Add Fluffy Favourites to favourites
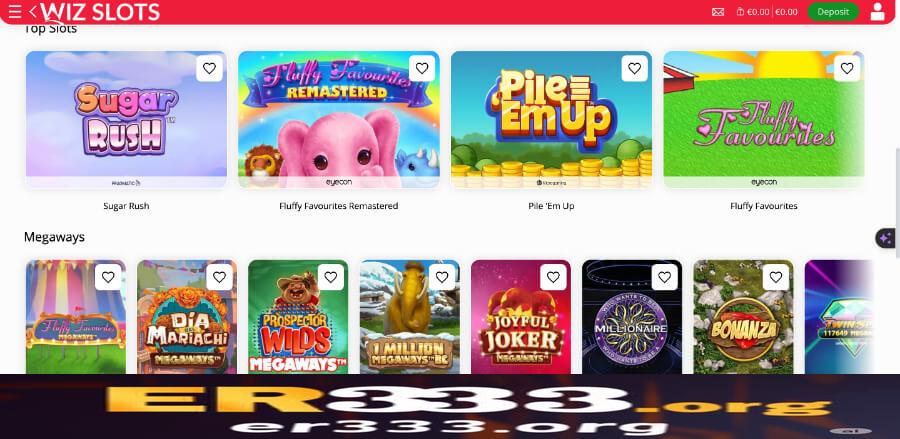900x439 pixels. [847, 69]
